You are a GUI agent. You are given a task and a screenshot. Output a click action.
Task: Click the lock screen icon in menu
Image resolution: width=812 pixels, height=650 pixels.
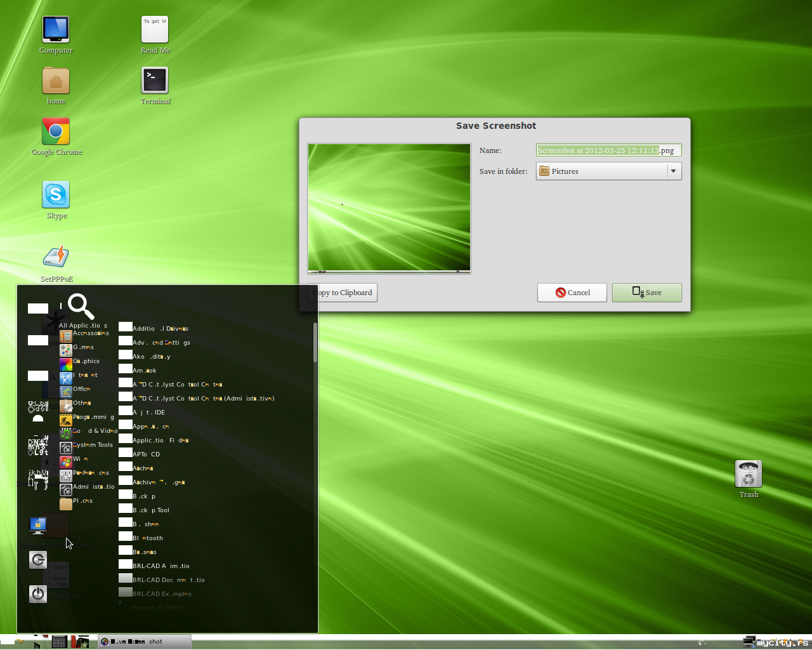coord(38,525)
